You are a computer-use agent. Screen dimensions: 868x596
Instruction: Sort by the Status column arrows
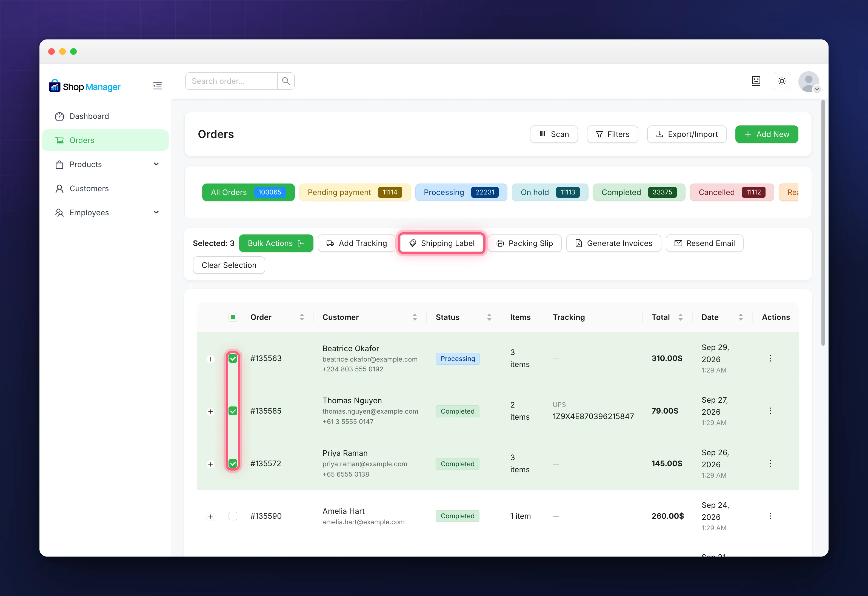click(x=489, y=317)
